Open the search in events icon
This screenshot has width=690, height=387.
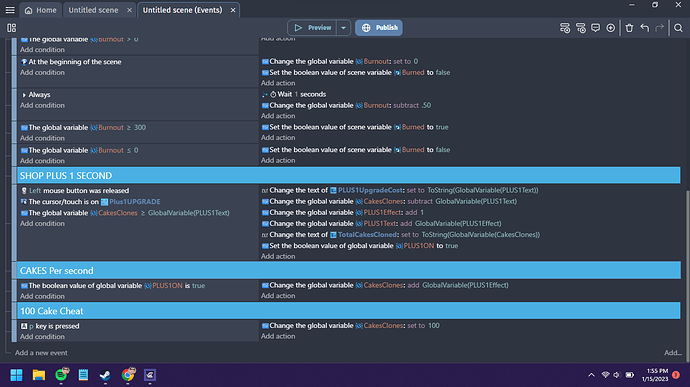678,28
